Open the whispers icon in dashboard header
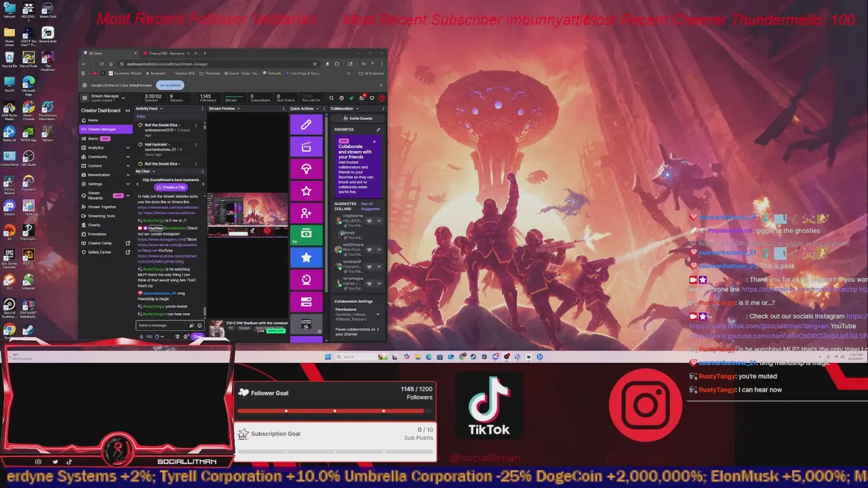The height and width of the screenshot is (488, 868). pyautogui.click(x=372, y=98)
